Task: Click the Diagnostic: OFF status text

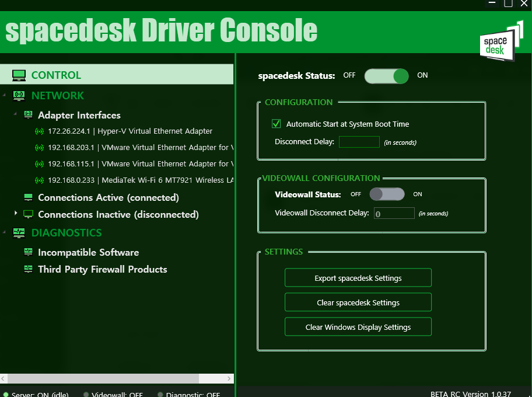Action: tap(193, 395)
